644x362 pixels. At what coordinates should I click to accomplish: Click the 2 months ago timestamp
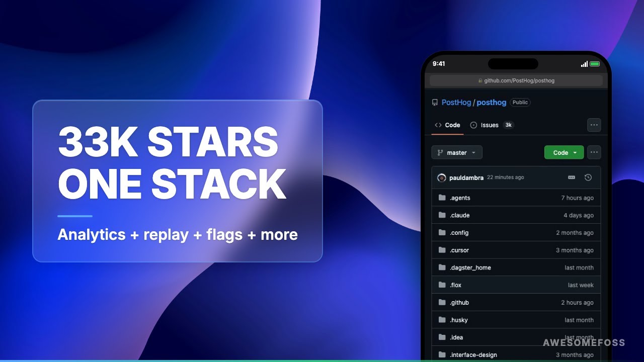(575, 233)
